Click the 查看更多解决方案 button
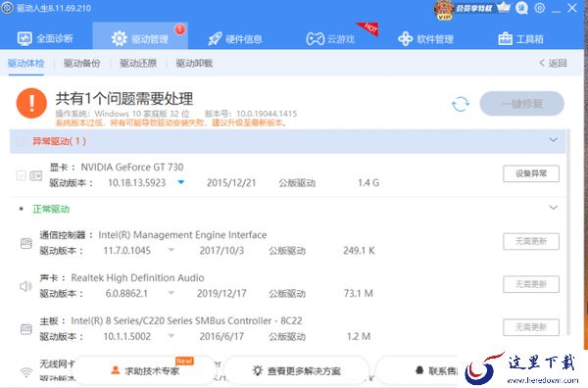 point(296,370)
